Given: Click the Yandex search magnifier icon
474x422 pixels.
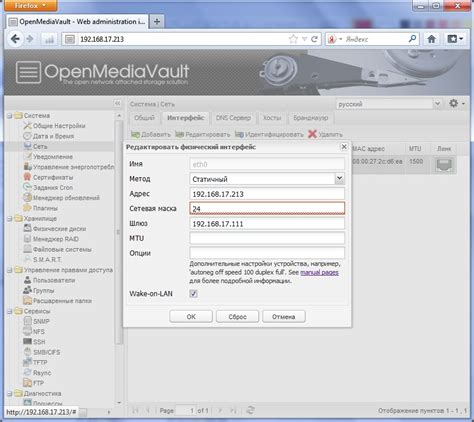Looking at the screenshot, I should click(x=412, y=39).
